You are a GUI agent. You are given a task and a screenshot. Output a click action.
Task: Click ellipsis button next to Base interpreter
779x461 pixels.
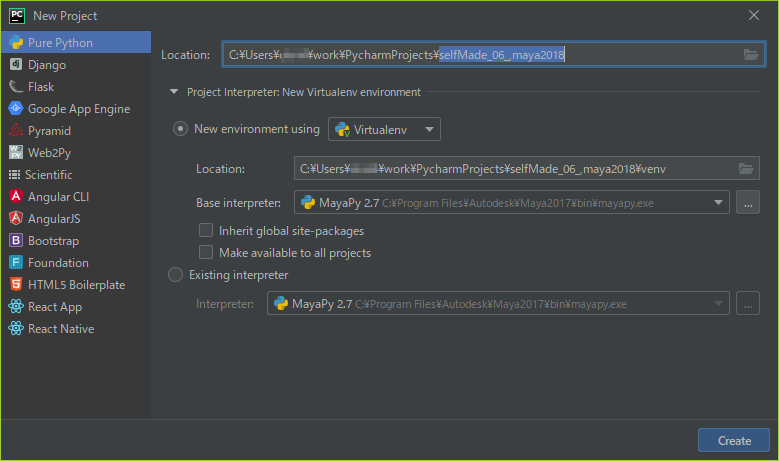[748, 202]
